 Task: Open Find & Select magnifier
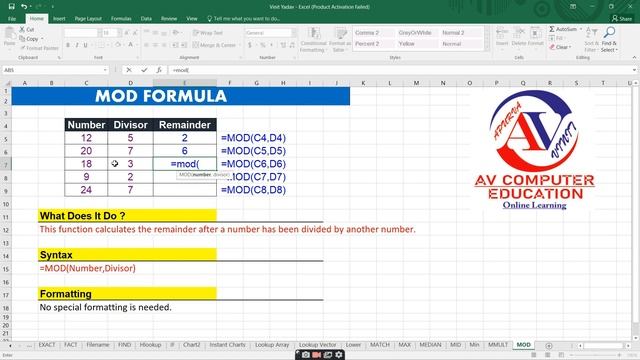pos(609,40)
